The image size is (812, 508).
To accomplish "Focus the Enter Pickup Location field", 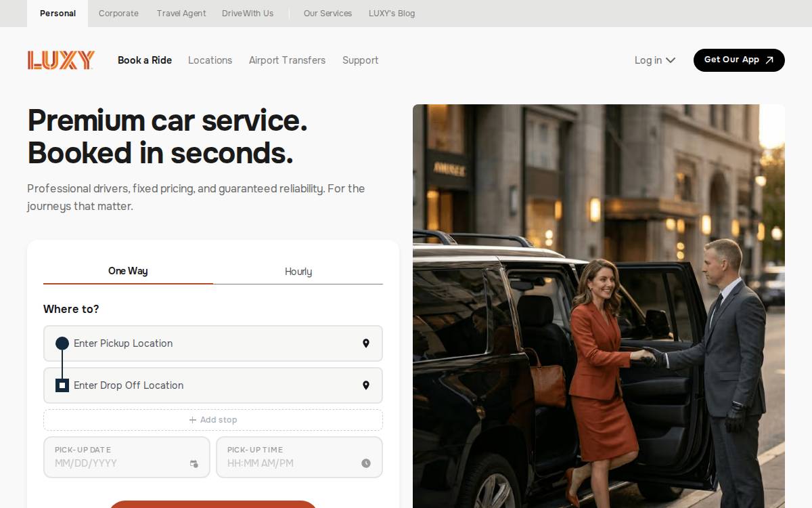I will (x=213, y=343).
